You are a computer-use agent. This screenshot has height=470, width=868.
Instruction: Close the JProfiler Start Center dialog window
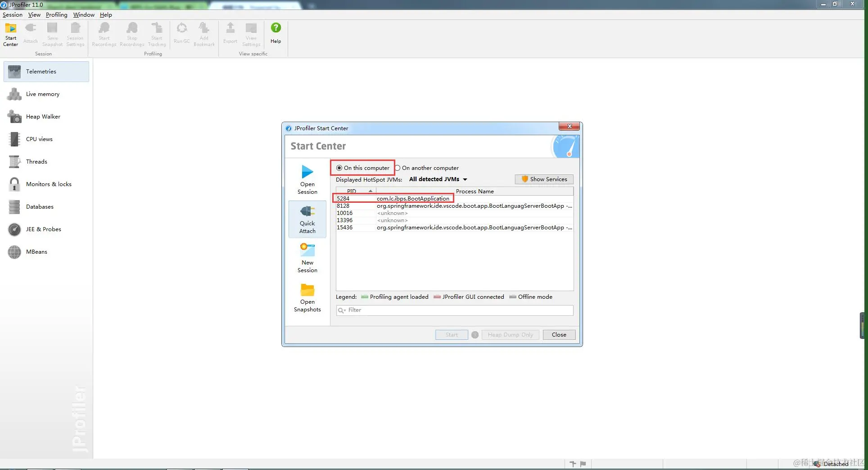(x=570, y=126)
